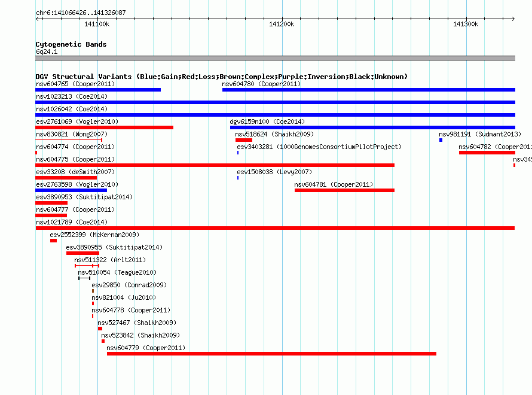
Task: Click the nsv981191 (Sudmant2013) blue marker
Action: [x=441, y=140]
